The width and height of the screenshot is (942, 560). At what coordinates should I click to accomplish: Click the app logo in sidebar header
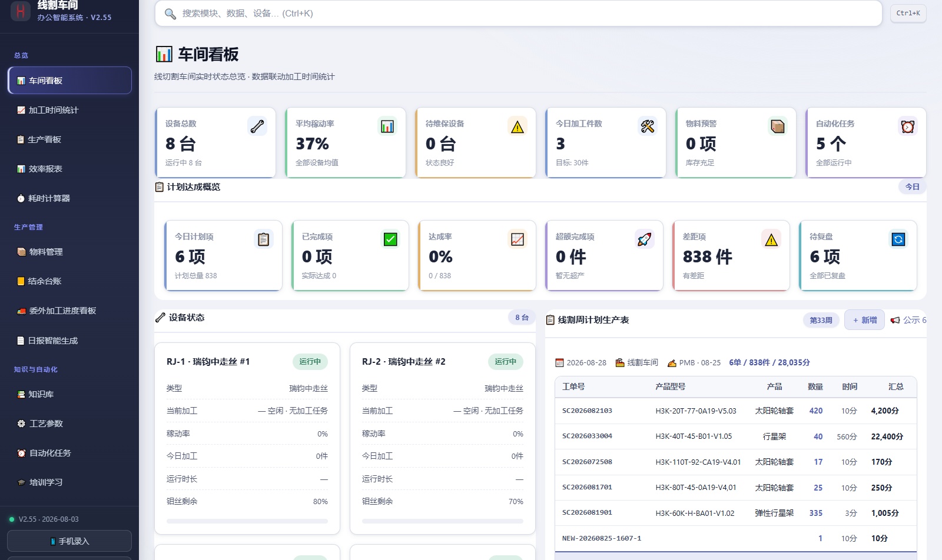[21, 11]
